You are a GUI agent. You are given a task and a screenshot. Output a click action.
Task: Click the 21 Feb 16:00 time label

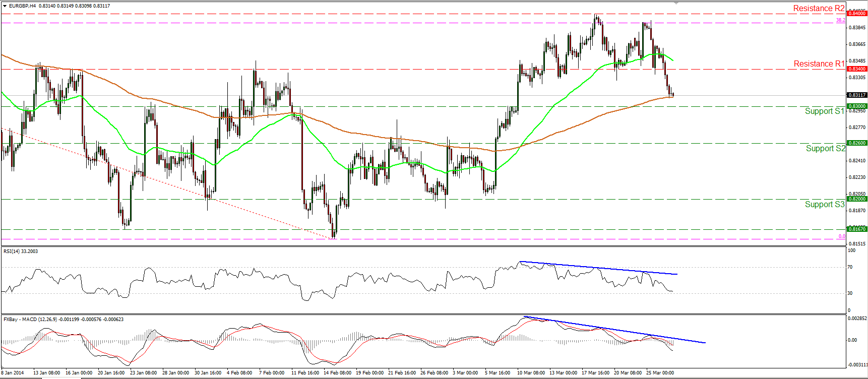coord(402,373)
